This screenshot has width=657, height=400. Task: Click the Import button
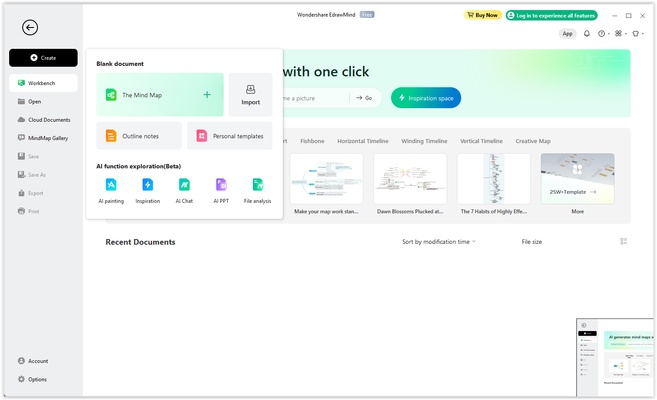(251, 95)
